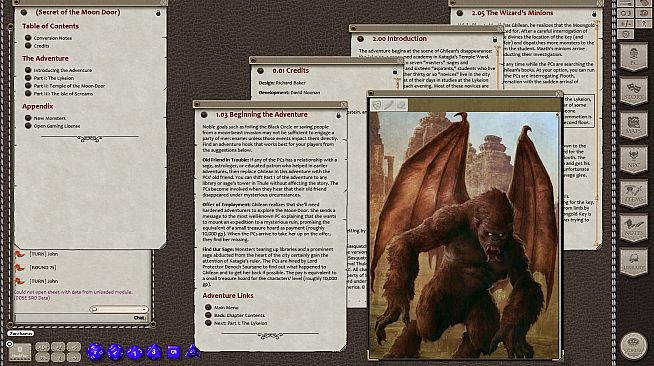This screenshot has height=366, width=654.
Task: Open Part II: Temple of the Moon-Door
Action: 69,86
